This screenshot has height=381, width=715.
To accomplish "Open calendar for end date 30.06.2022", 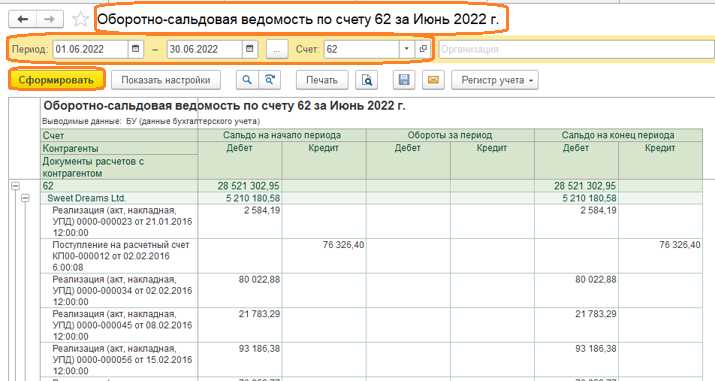I will coord(249,49).
